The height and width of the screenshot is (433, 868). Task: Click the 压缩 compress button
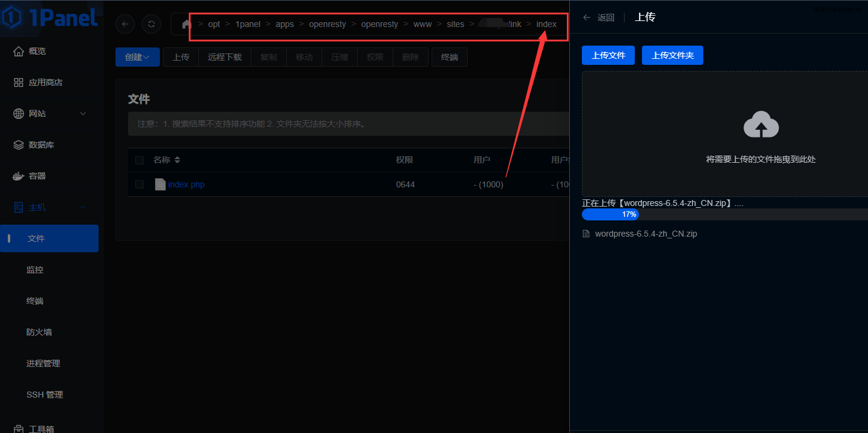click(x=340, y=57)
